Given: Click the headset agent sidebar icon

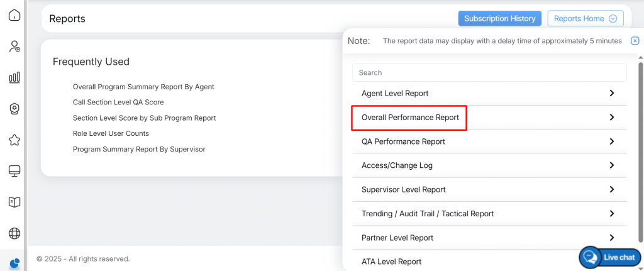Looking at the screenshot, I should tap(14, 109).
